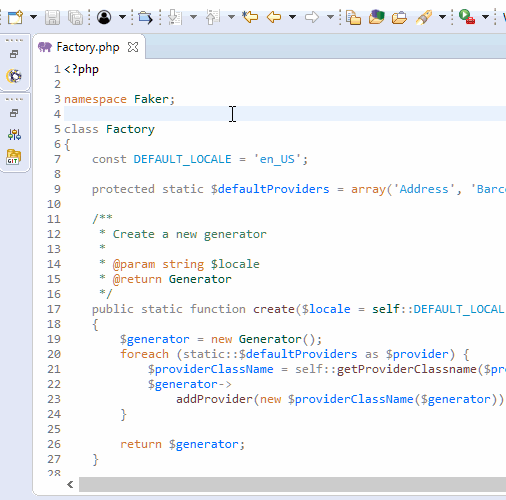Click lower Restore icon in left sidebar
The image size is (506, 500).
14,113
